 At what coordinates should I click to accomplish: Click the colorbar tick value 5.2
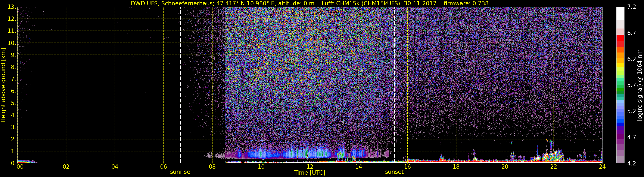[632, 111]
